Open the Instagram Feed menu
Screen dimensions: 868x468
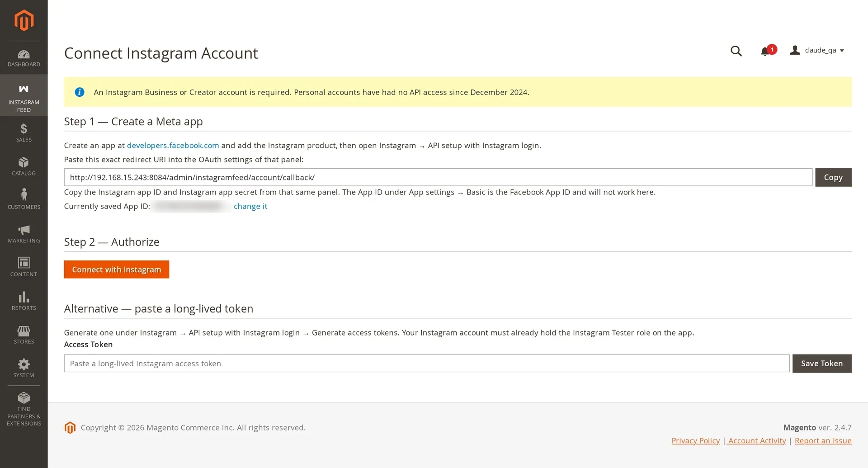pos(24,95)
